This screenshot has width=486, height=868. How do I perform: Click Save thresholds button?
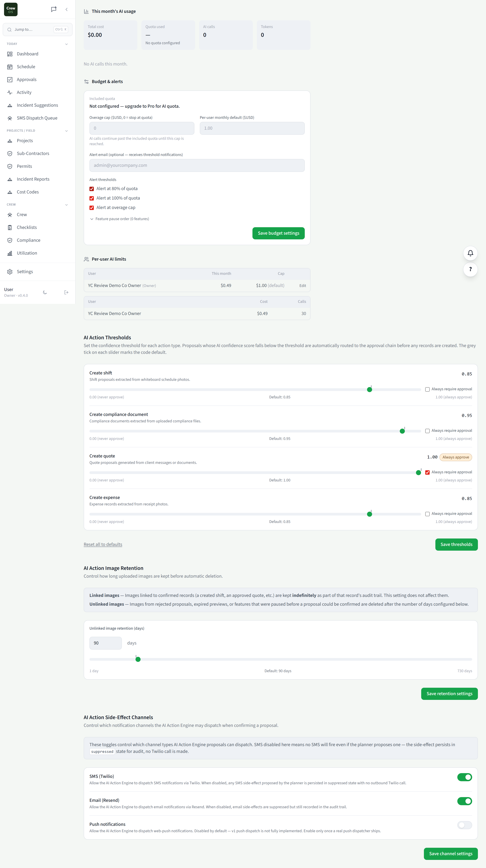click(456, 544)
